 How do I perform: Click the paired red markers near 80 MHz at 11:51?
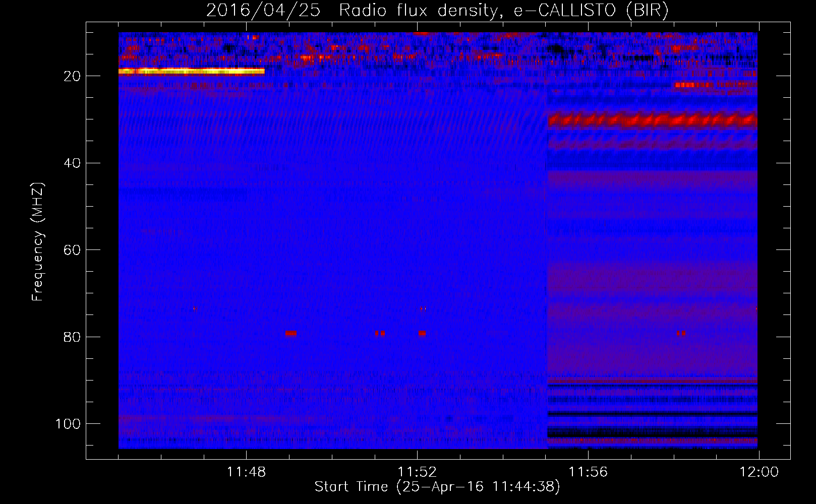[380, 333]
